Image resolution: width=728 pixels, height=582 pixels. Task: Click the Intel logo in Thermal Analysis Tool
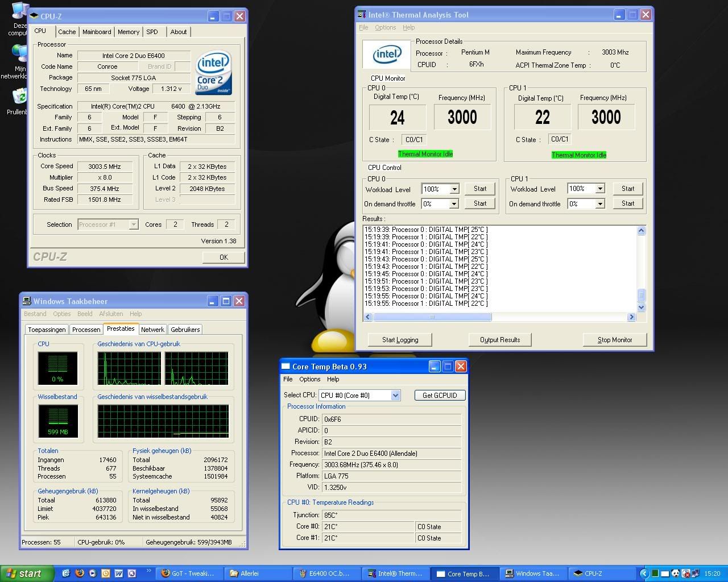387,55
